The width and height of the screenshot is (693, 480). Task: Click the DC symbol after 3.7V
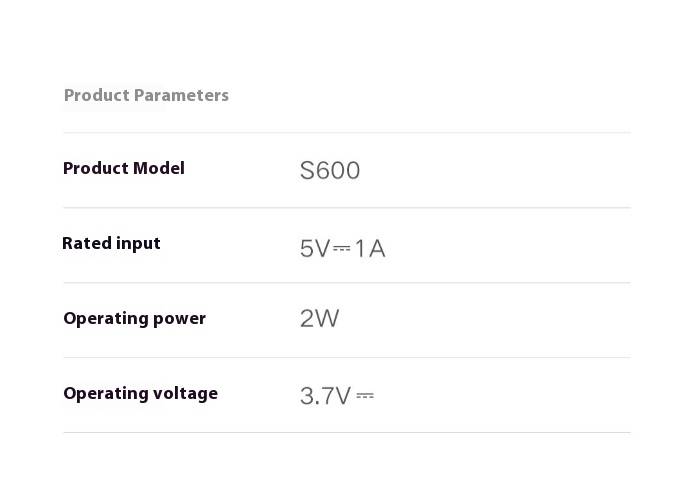(365, 396)
